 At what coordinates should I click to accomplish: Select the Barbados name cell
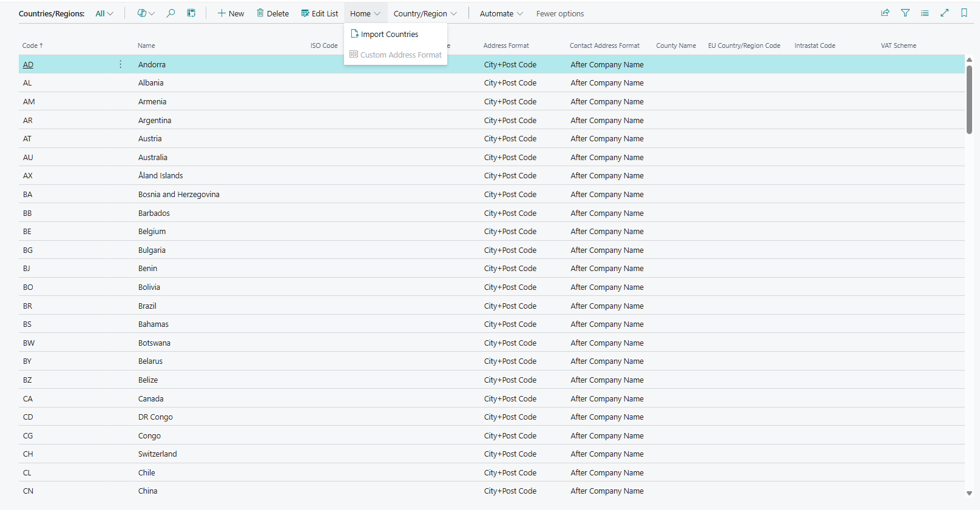tap(154, 213)
